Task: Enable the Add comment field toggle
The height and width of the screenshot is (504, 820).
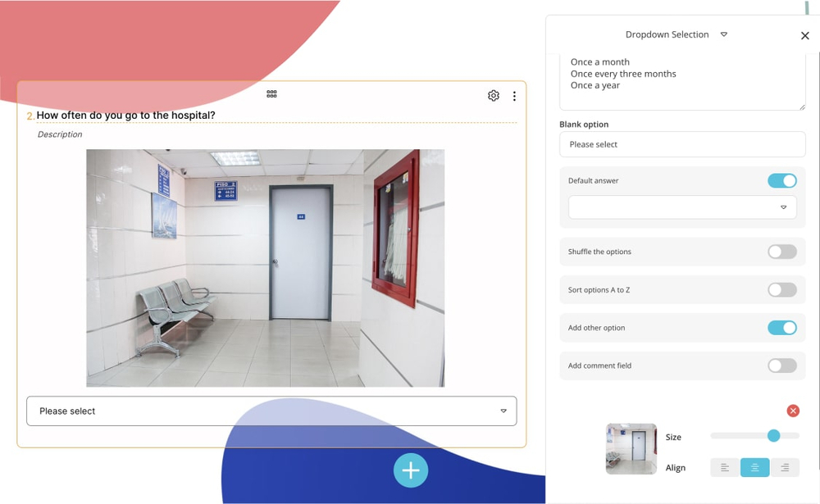Action: [x=781, y=366]
